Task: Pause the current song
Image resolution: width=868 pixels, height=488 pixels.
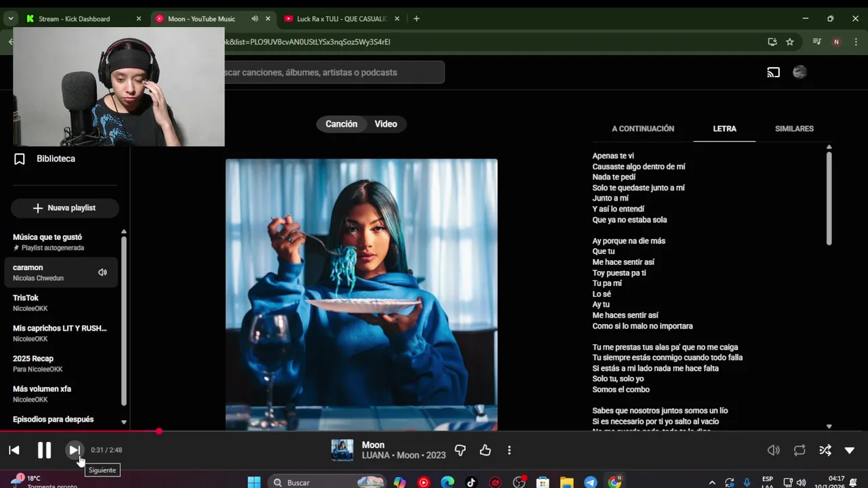Action: 44,450
